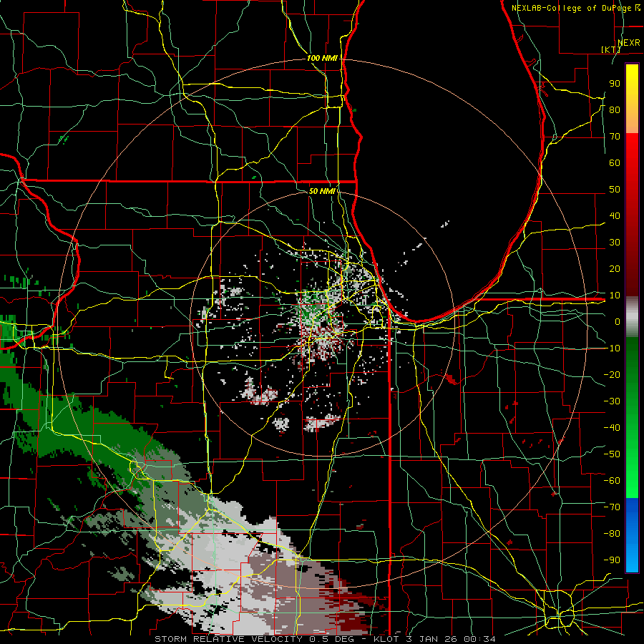Click the -60 value on the velocity scale

[612, 481]
